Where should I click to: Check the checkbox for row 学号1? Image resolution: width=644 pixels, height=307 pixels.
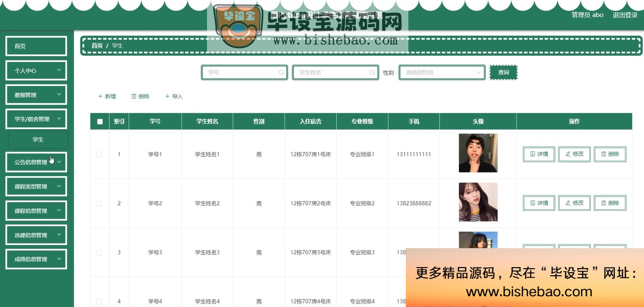[99, 155]
